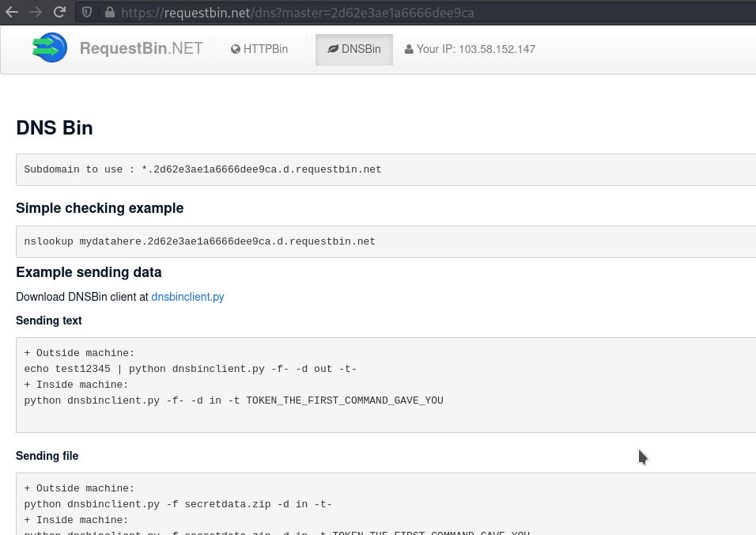The image size is (756, 535).
Task: Select the requestbin.net URL in address bar
Action: point(297,13)
